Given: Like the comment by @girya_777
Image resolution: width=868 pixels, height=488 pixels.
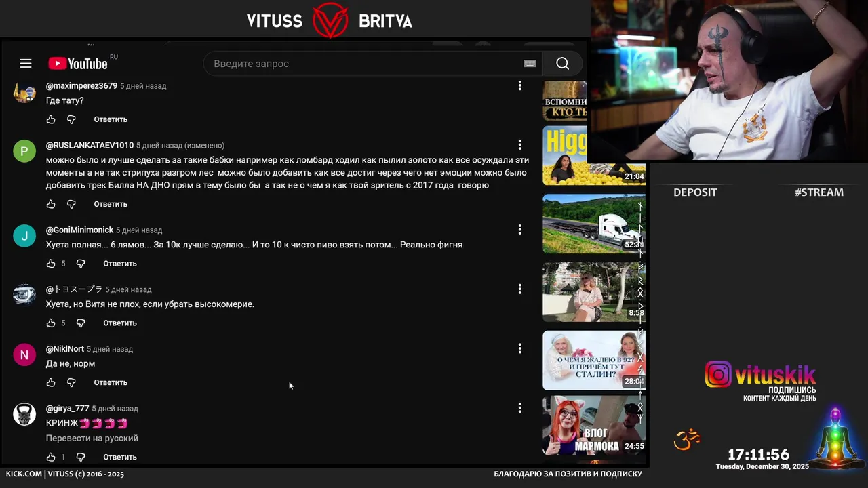Looking at the screenshot, I should [x=51, y=457].
